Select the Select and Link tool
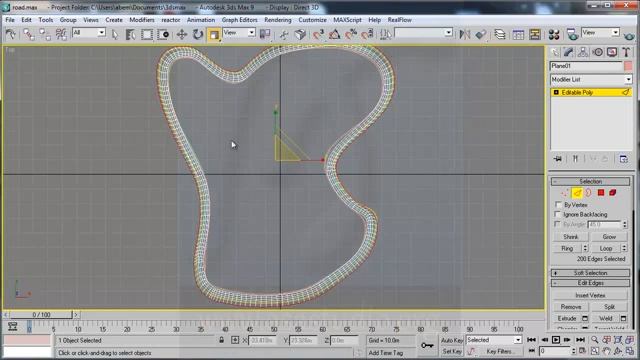Image resolution: width=640 pixels, height=360 pixels. point(29,34)
